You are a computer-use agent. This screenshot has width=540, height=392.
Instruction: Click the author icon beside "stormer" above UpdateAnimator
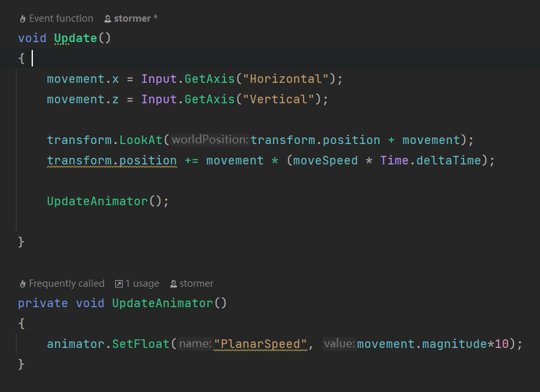tap(173, 283)
